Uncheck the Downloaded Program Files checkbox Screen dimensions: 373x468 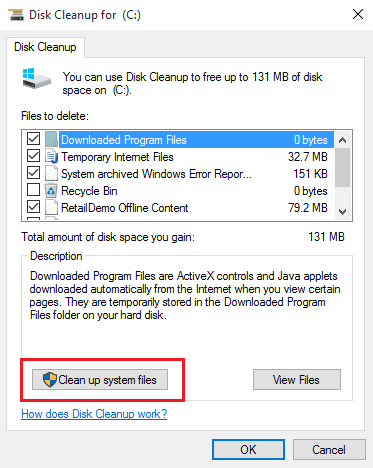[x=33, y=139]
